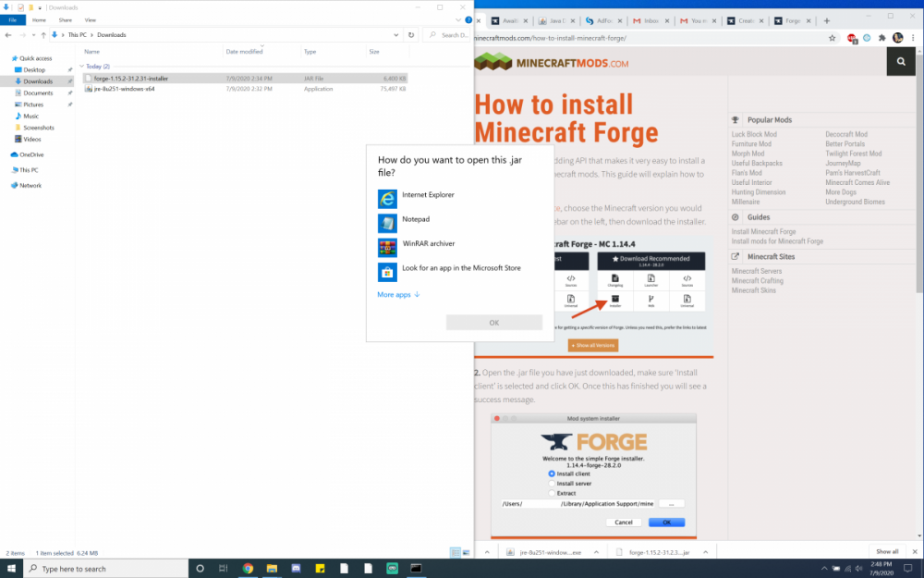Pick WinRAR archiver from the app list
This screenshot has width=924, height=578.
pyautogui.click(x=428, y=244)
